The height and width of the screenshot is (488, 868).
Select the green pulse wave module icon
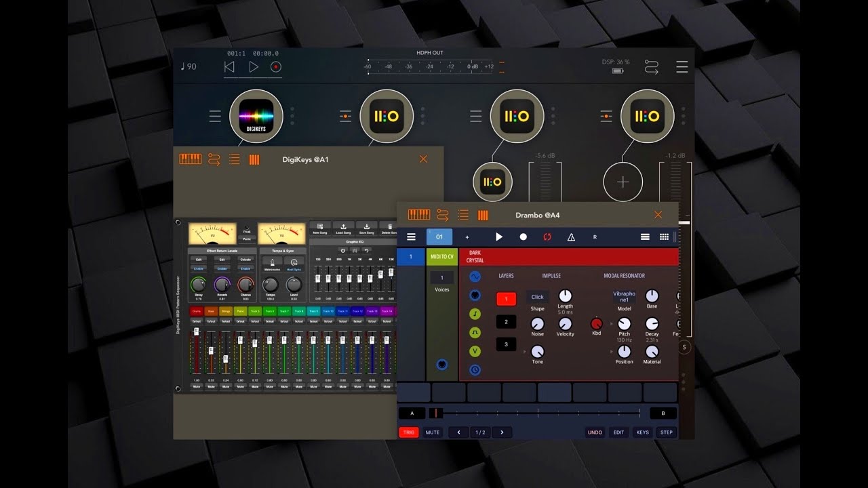[x=475, y=333]
